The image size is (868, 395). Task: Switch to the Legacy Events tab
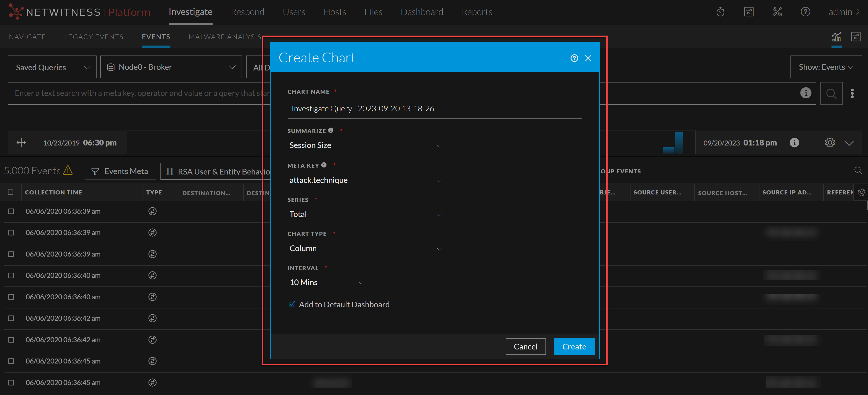coord(94,37)
